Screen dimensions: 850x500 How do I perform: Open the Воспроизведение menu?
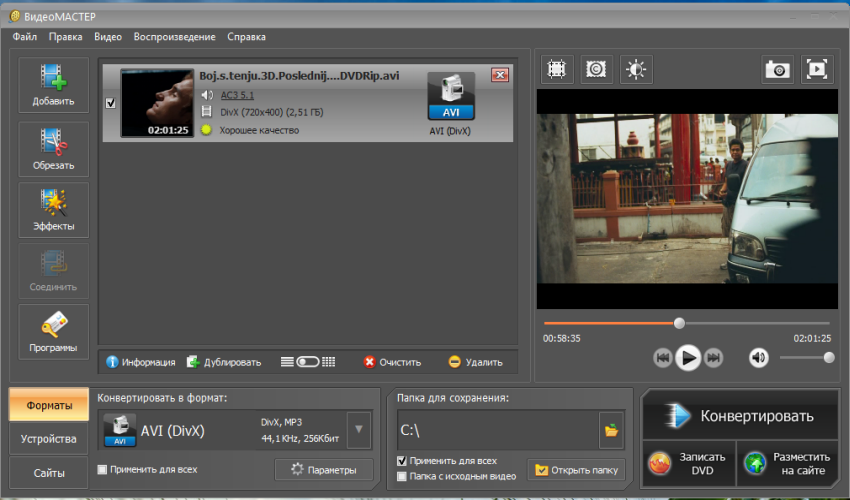175,37
